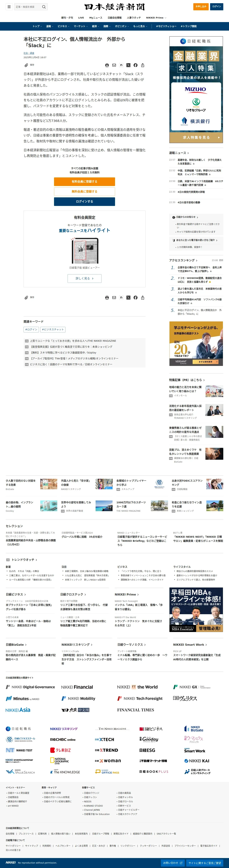Viewport: 229px width, 868px height.
Task: Open the NIKKEI Digital Governance logo link
Action: click(x=30, y=687)
